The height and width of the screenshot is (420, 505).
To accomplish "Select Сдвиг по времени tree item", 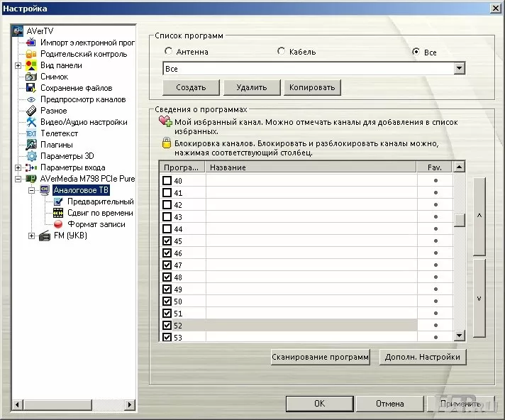I will point(100,213).
